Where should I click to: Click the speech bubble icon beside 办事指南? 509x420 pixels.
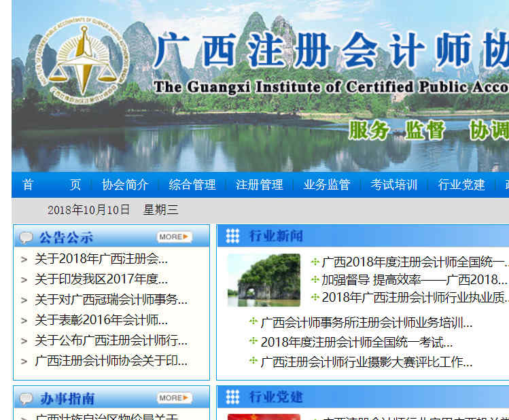tap(26, 398)
